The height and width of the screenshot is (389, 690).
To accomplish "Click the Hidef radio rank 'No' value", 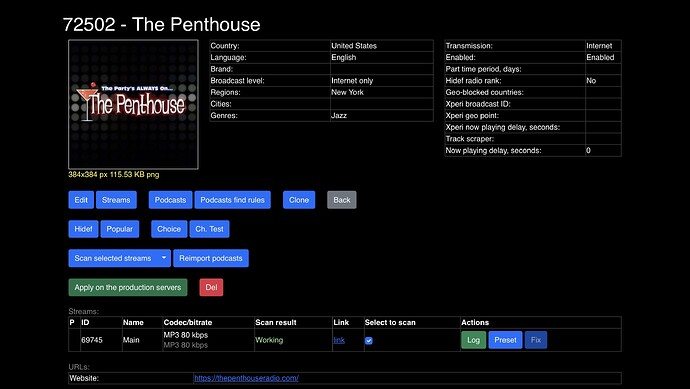I will [591, 81].
